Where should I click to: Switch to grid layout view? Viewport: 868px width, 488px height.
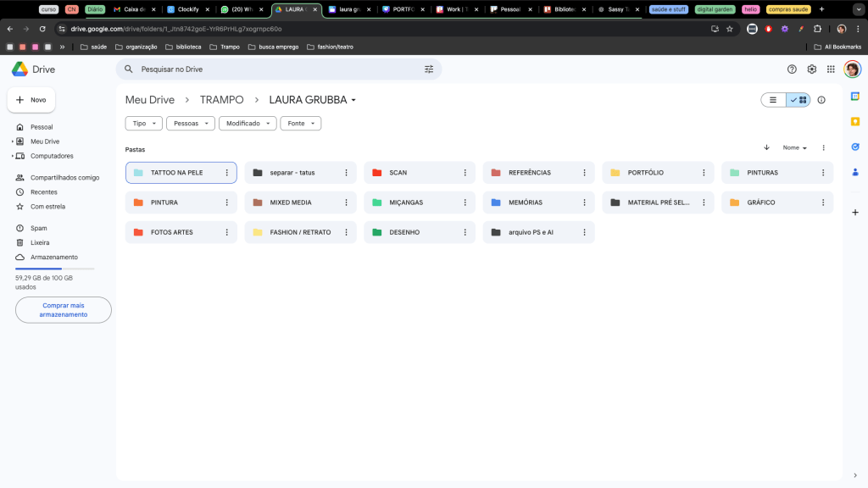(x=798, y=100)
